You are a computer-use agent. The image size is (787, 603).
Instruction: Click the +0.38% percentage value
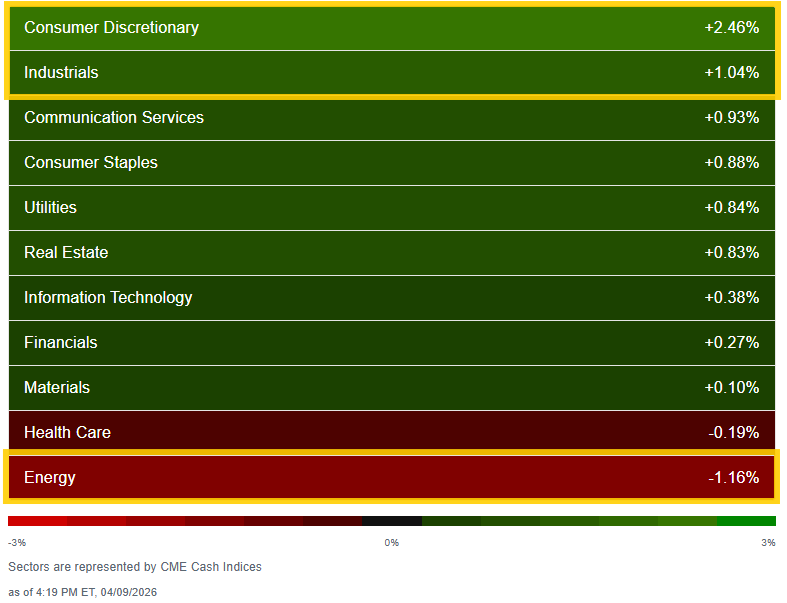click(732, 298)
